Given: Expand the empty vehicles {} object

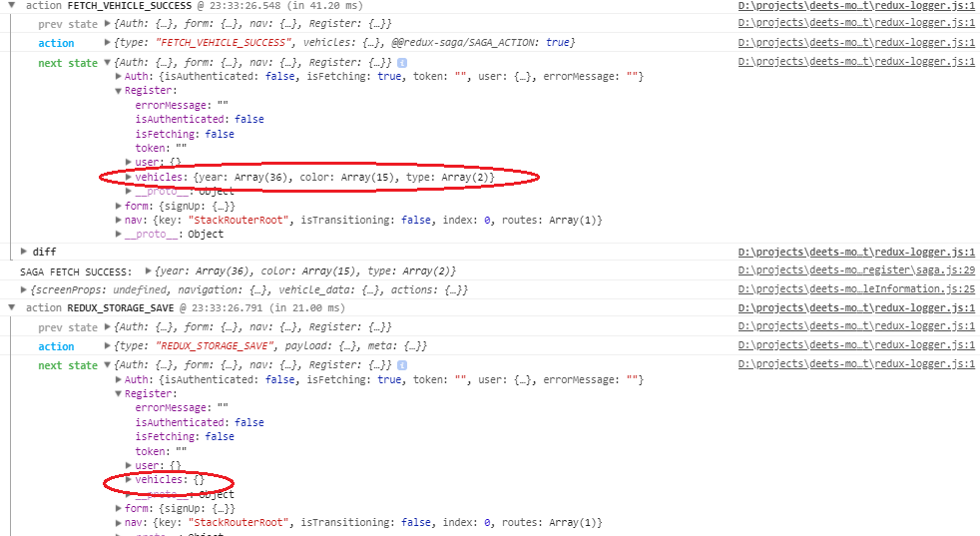Looking at the screenshot, I should click(x=129, y=480).
